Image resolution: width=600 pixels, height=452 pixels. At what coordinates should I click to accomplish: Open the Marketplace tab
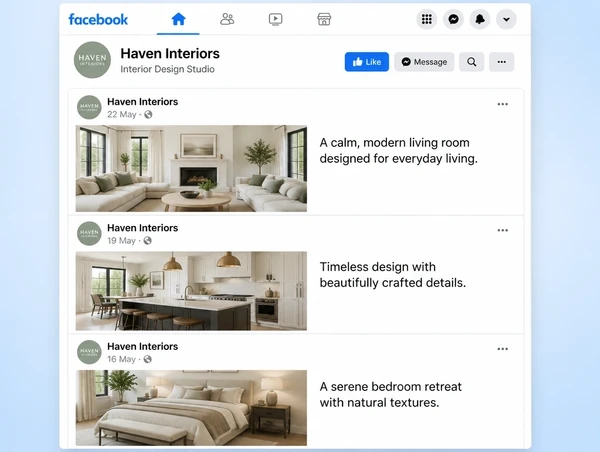324,19
